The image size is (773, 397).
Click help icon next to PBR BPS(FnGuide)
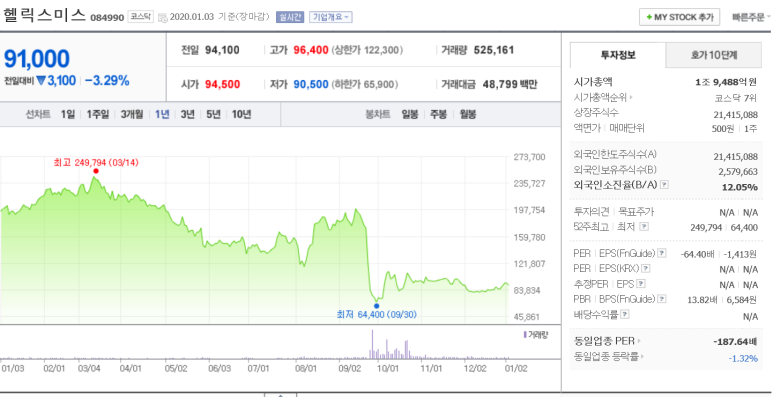[x=662, y=299]
